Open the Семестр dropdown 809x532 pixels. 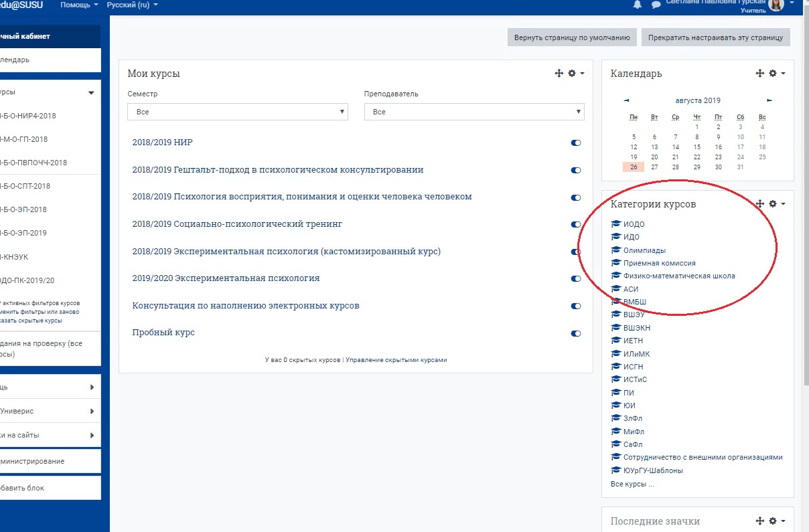237,112
